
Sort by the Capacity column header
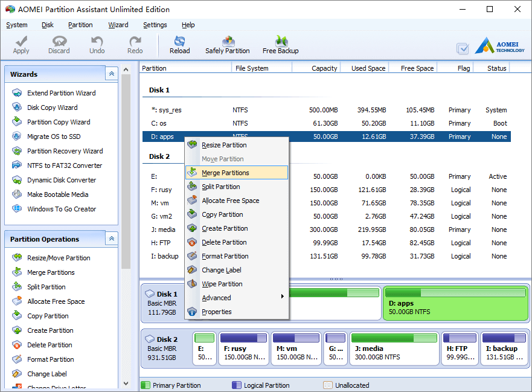pos(316,68)
